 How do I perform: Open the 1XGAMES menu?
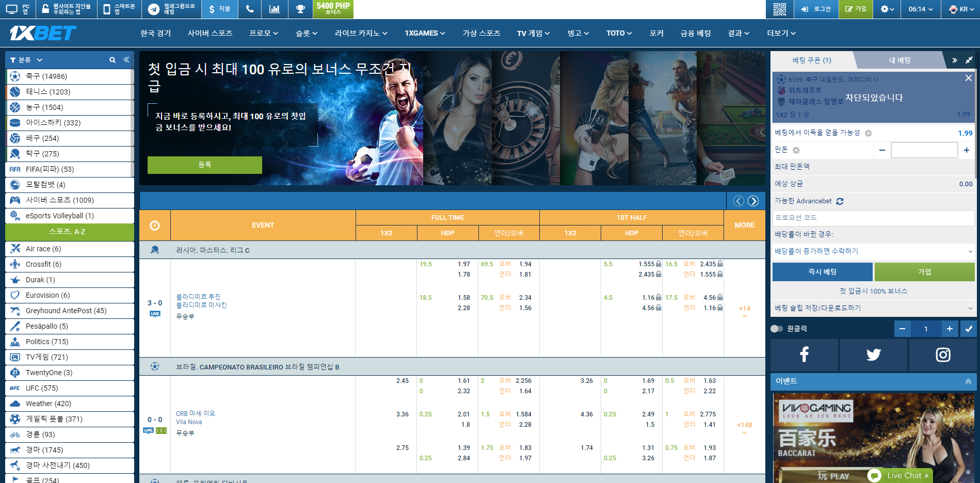[x=425, y=33]
